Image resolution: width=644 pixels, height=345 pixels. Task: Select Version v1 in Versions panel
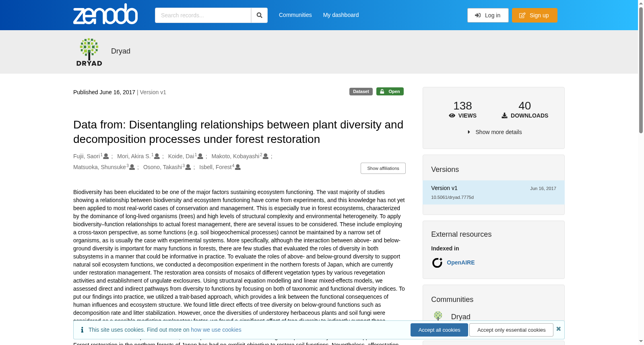(493, 192)
